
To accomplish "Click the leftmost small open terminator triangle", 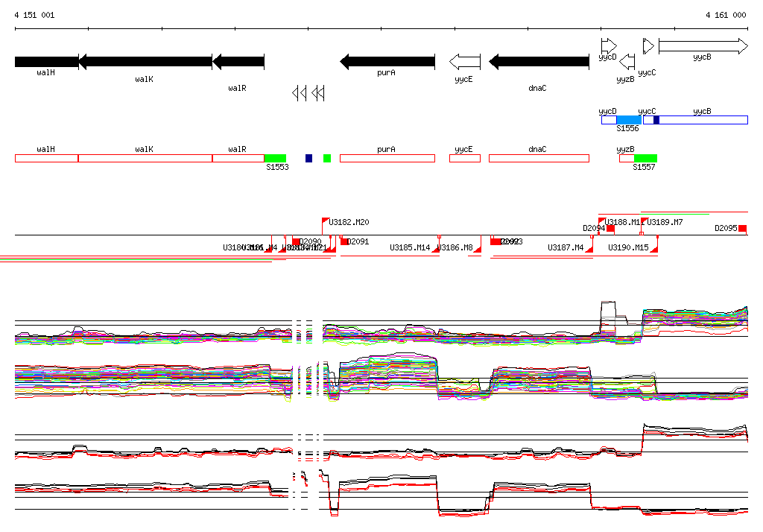I will (295, 93).
